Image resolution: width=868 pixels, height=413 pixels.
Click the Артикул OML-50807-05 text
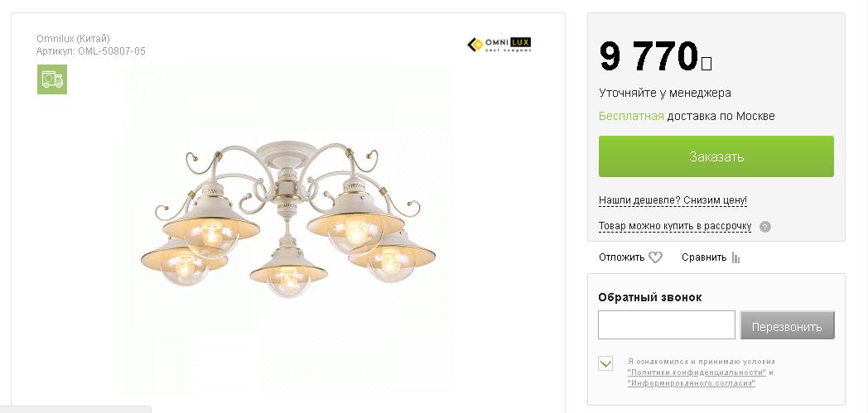click(x=91, y=51)
